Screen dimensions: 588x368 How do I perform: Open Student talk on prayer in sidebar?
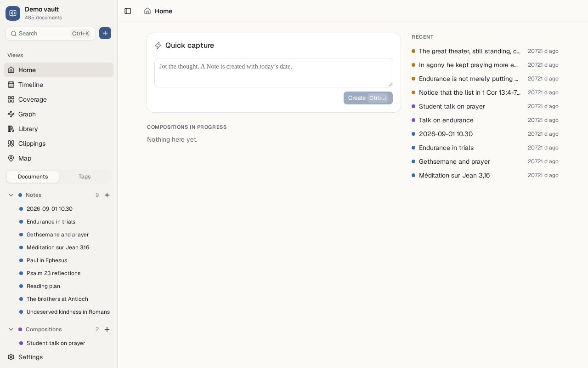(64, 343)
